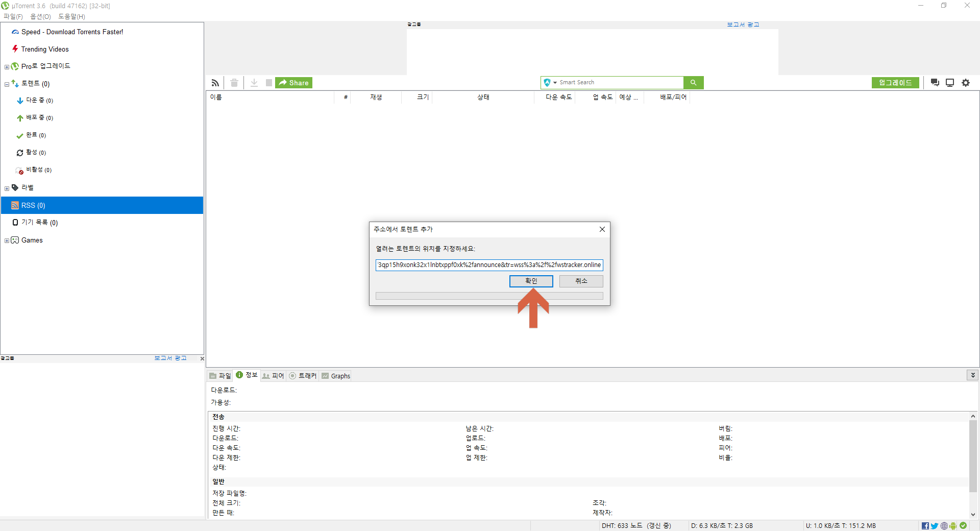Close the sidebar ad with X
This screenshot has width=980, height=531.
point(202,359)
